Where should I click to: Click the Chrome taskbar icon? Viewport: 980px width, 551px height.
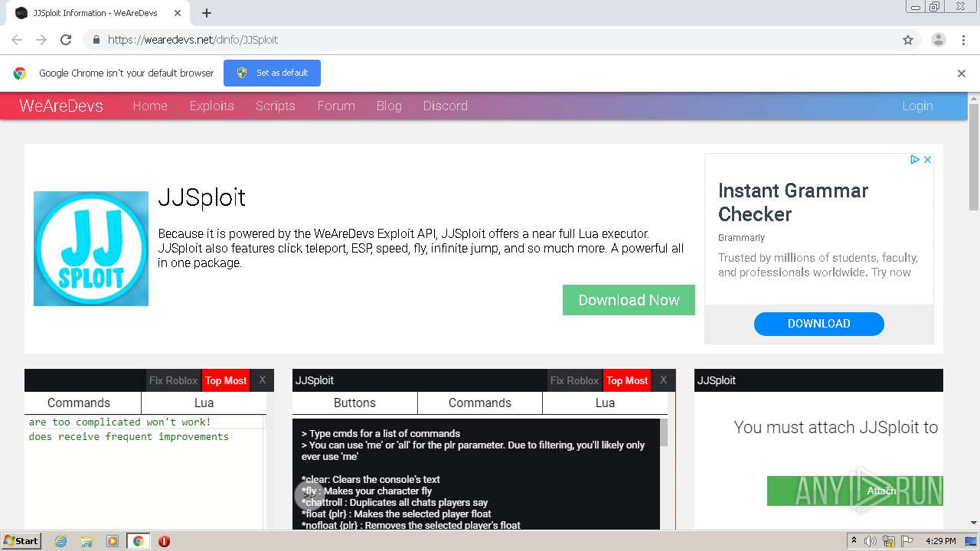pos(138,541)
